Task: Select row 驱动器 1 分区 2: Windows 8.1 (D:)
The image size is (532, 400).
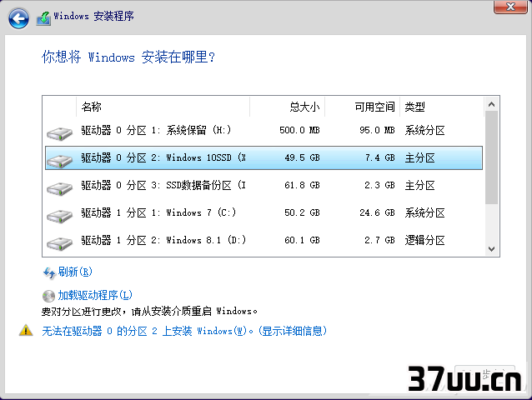Action: 263,240
